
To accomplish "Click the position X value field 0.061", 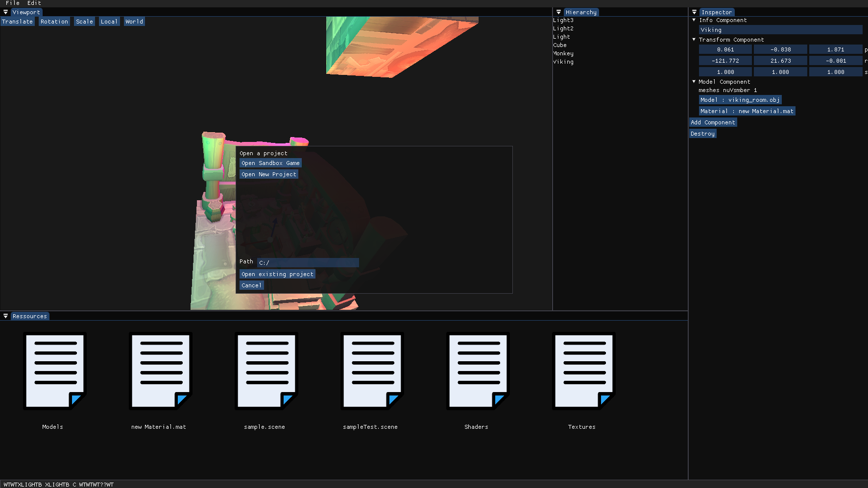I will tap(725, 49).
